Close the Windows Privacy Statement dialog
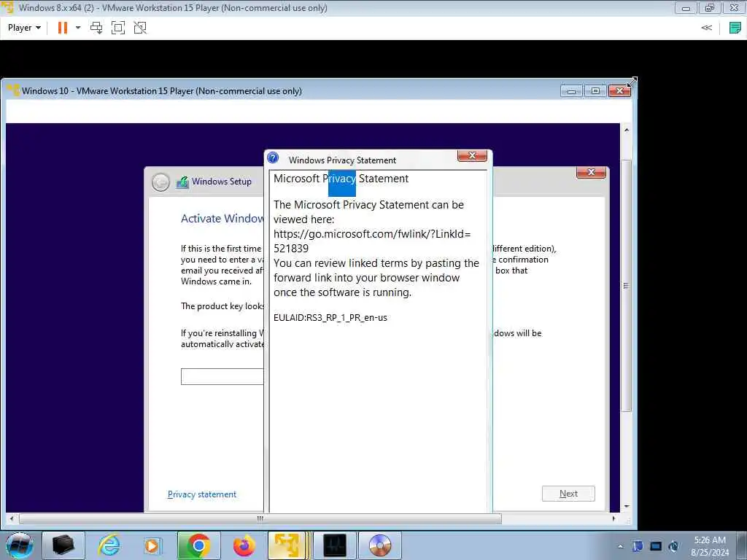Image resolution: width=747 pixels, height=560 pixels. (x=472, y=156)
